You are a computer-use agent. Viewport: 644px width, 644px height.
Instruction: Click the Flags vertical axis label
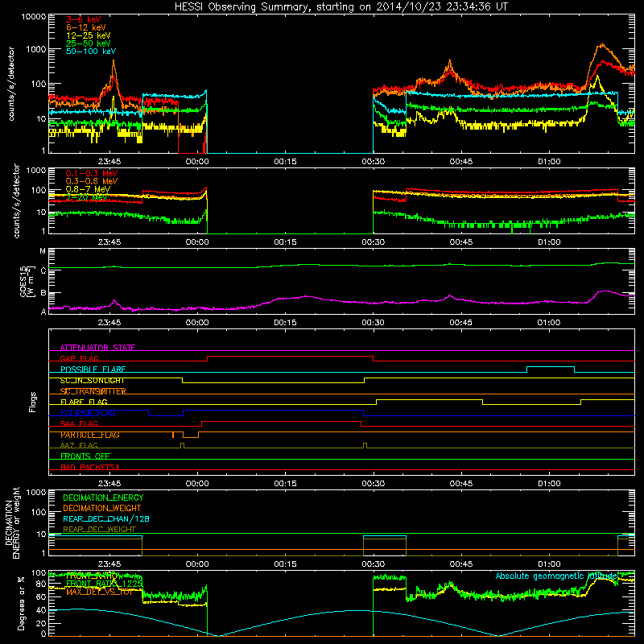(33, 402)
